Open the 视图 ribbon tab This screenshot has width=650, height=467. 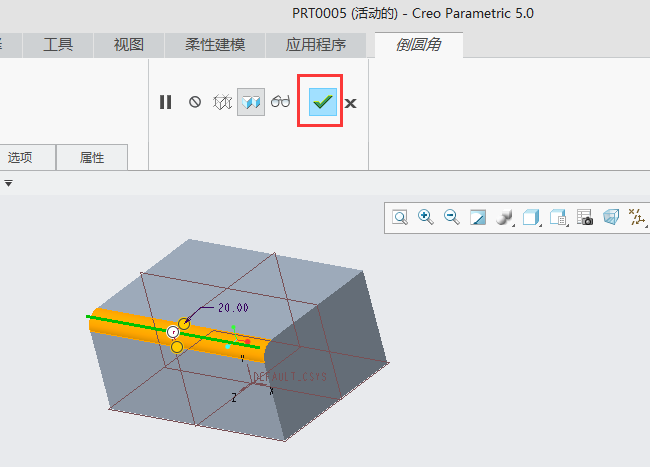[x=129, y=45]
